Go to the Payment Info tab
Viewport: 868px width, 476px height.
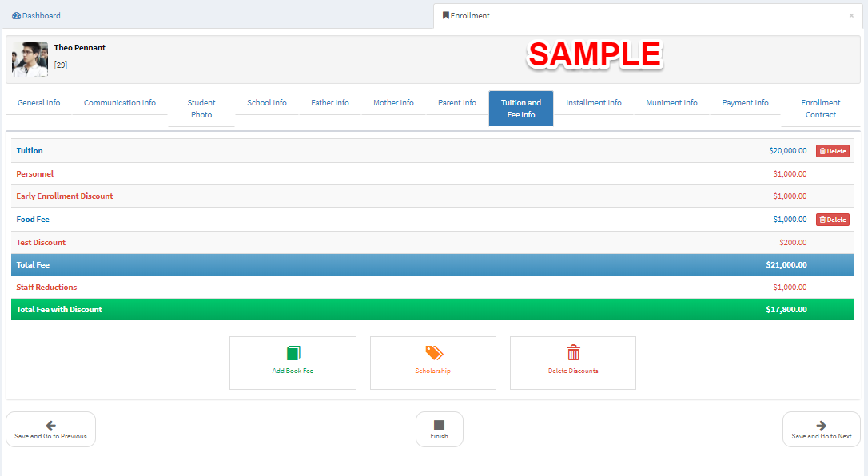745,103
